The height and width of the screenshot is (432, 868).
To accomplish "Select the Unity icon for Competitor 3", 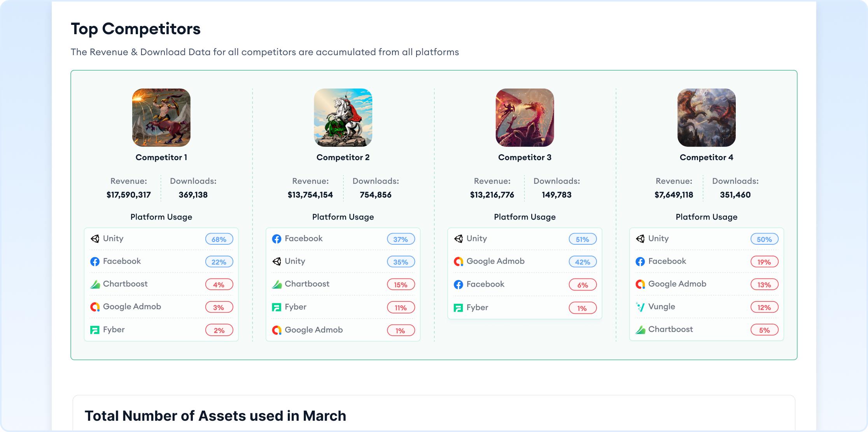I will coord(459,239).
